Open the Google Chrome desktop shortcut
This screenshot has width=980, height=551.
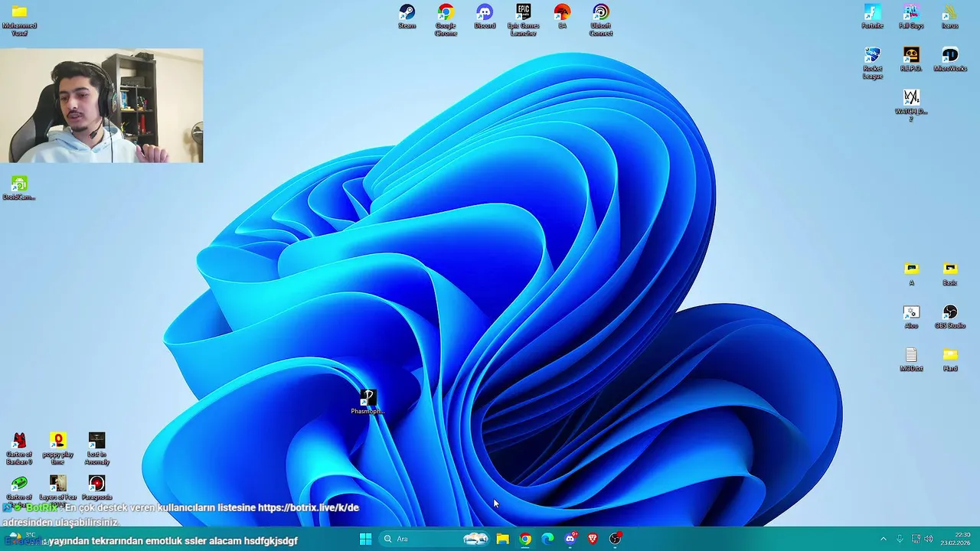(446, 19)
